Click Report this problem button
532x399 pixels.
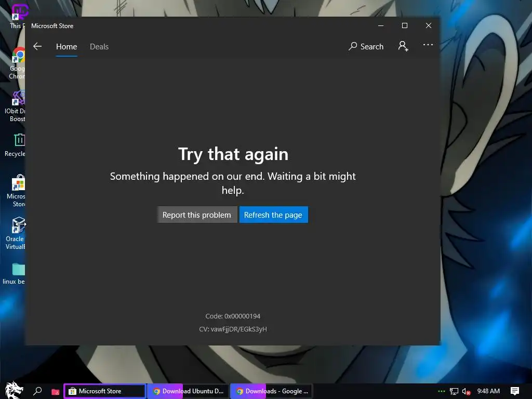pos(197,215)
